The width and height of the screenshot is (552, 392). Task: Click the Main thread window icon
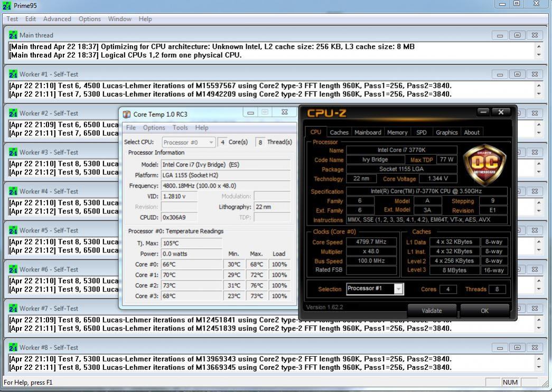point(13,35)
